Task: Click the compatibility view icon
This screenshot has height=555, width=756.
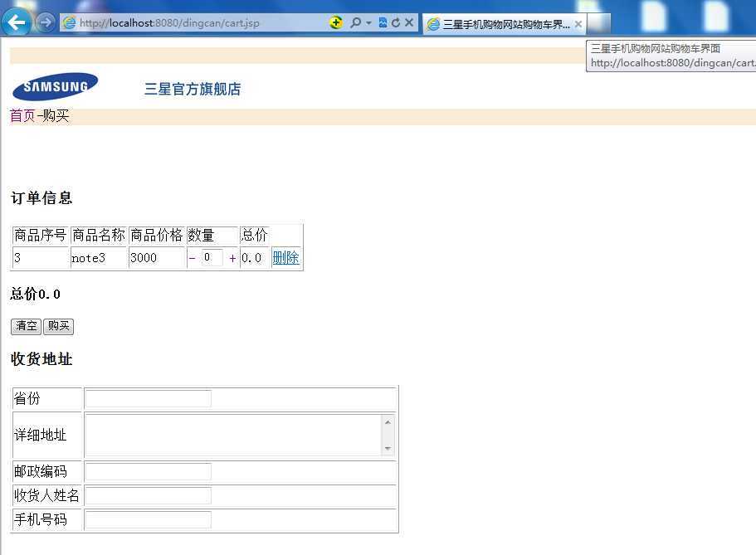Action: tap(383, 22)
